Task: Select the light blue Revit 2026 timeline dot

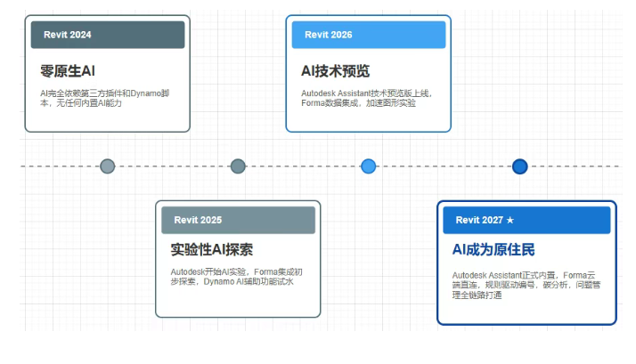Action: tap(368, 166)
